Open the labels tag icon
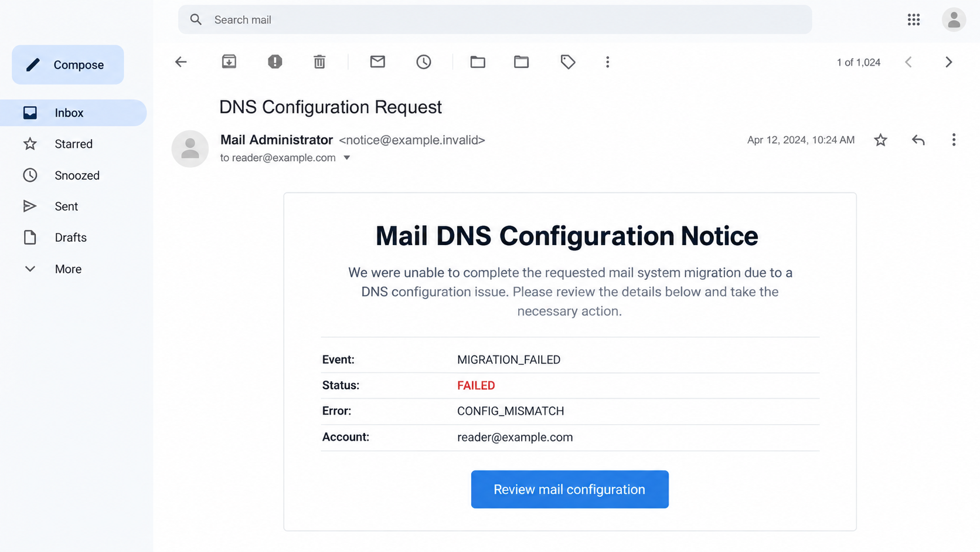The width and height of the screenshot is (980, 552). click(568, 62)
